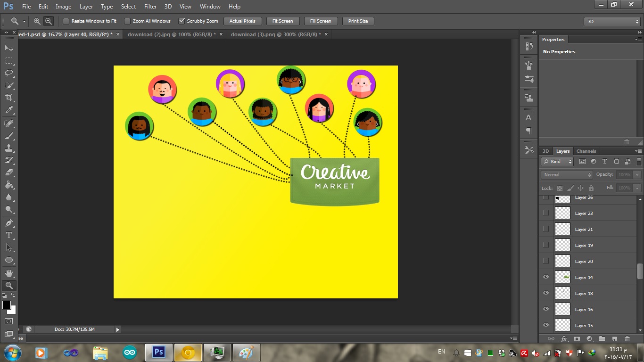Image resolution: width=644 pixels, height=362 pixels.
Task: Hide Layer 15 using eye icon
Action: (546, 325)
